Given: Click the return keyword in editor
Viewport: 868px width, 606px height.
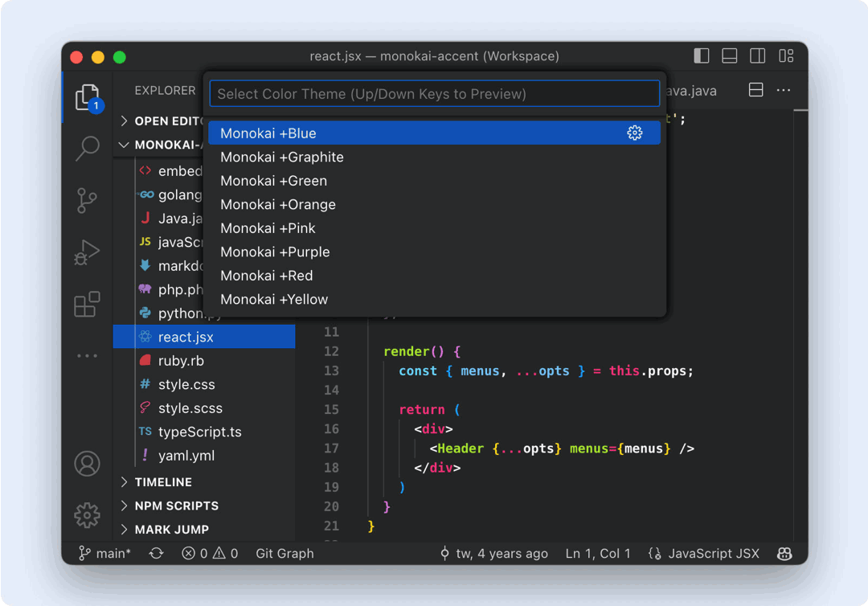Looking at the screenshot, I should coord(422,410).
